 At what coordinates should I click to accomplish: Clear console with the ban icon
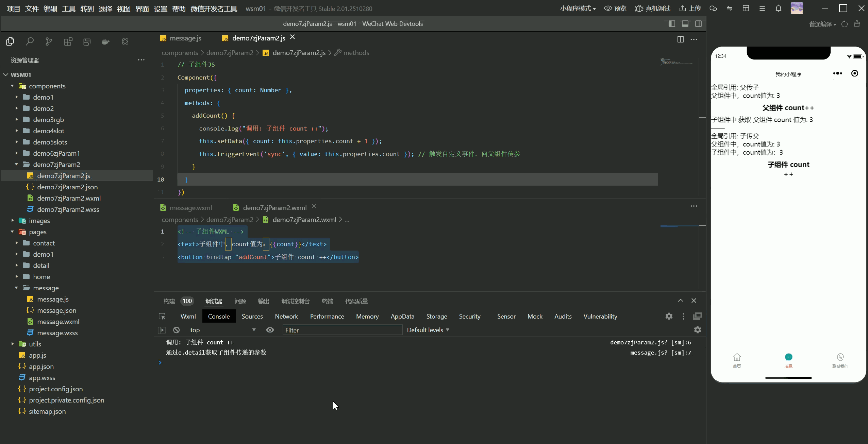tap(176, 330)
